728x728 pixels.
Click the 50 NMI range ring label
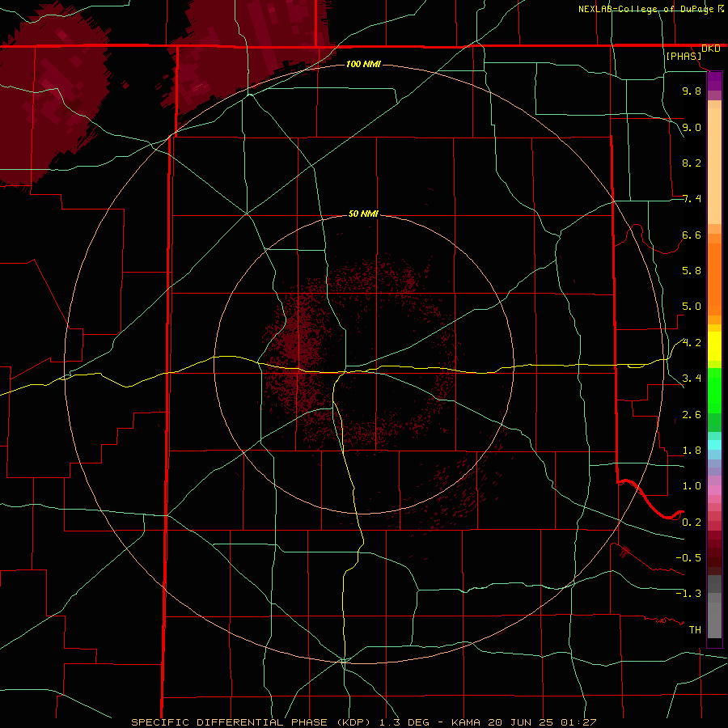tap(363, 214)
